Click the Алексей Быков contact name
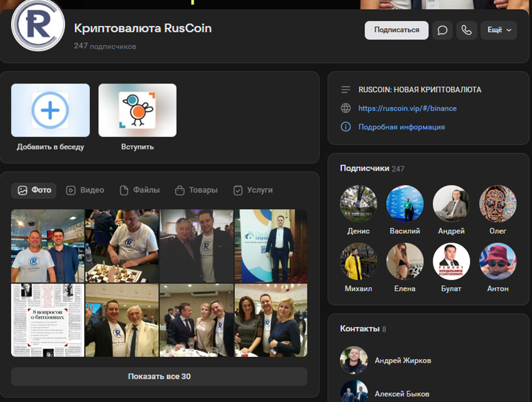Screen dimensions: 532x402 tap(402, 394)
